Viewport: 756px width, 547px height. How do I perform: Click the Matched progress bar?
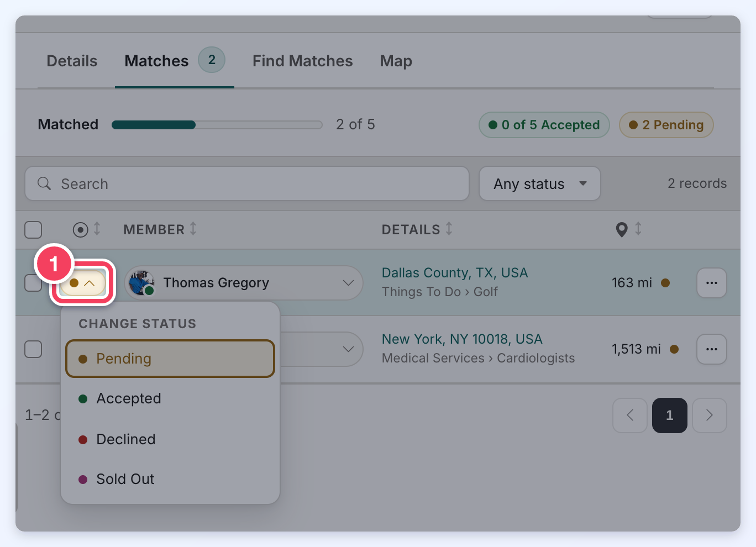point(217,125)
